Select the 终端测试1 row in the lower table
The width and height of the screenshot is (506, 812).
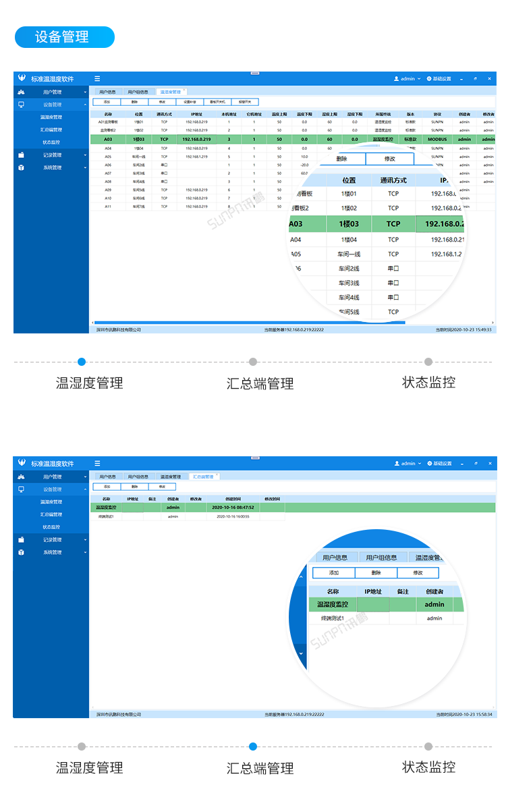188,516
